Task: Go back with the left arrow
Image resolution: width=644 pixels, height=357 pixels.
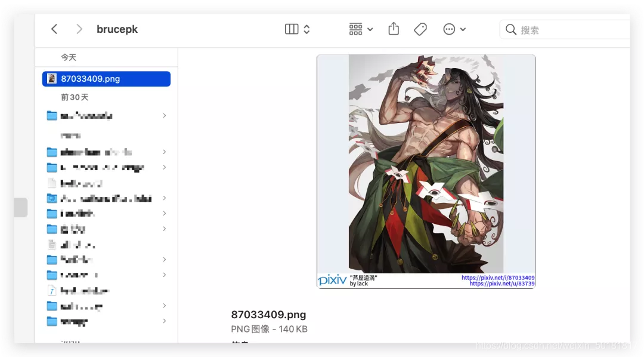Action: 54,29
